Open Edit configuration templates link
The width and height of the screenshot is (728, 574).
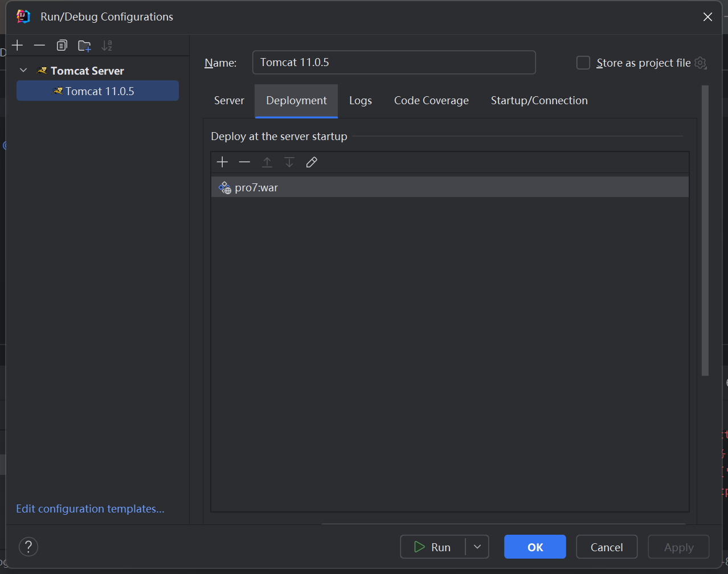click(90, 509)
